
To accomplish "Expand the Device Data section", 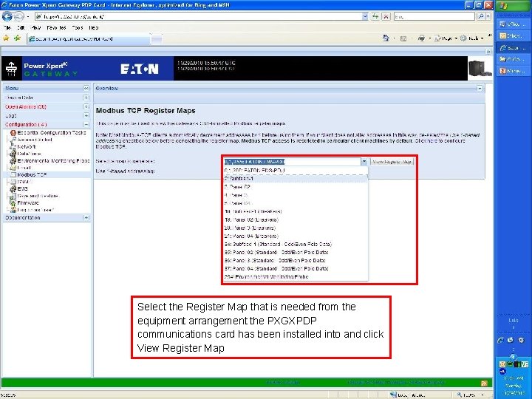I will point(86,98).
